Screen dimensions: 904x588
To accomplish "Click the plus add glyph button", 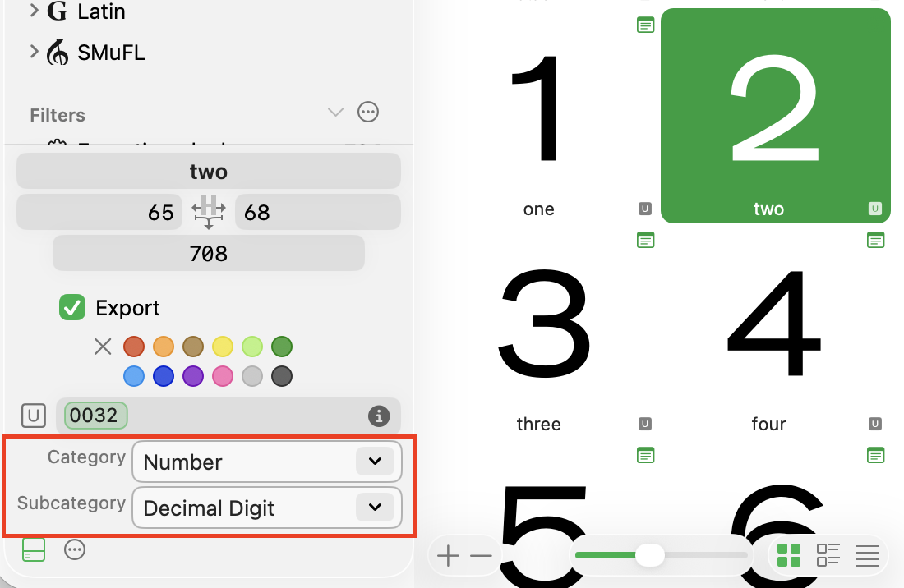I will [448, 556].
